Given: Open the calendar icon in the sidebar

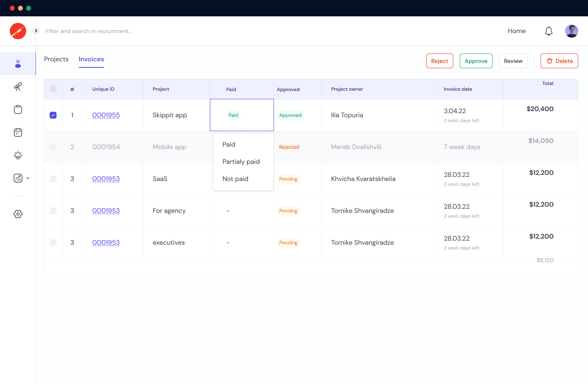Looking at the screenshot, I should tap(18, 132).
